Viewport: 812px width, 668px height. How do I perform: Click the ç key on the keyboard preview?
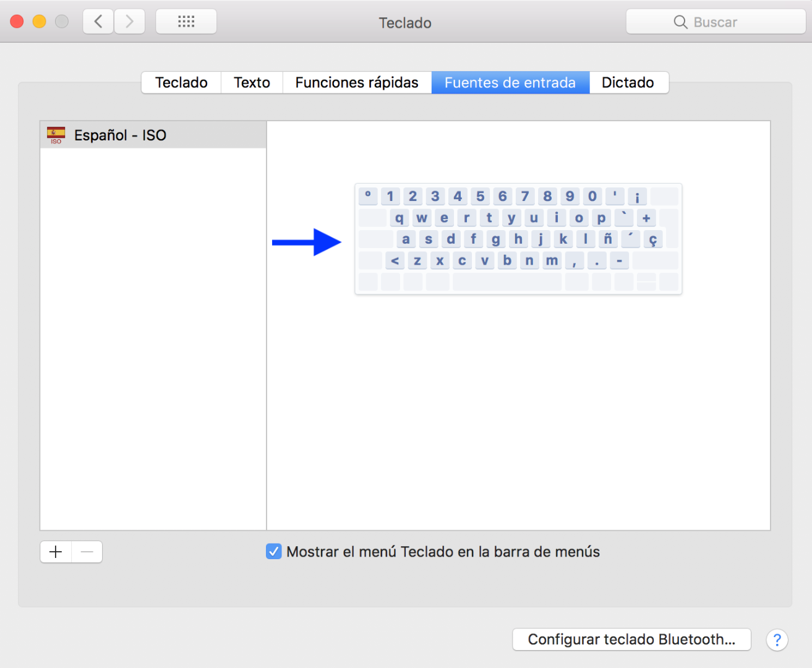653,239
